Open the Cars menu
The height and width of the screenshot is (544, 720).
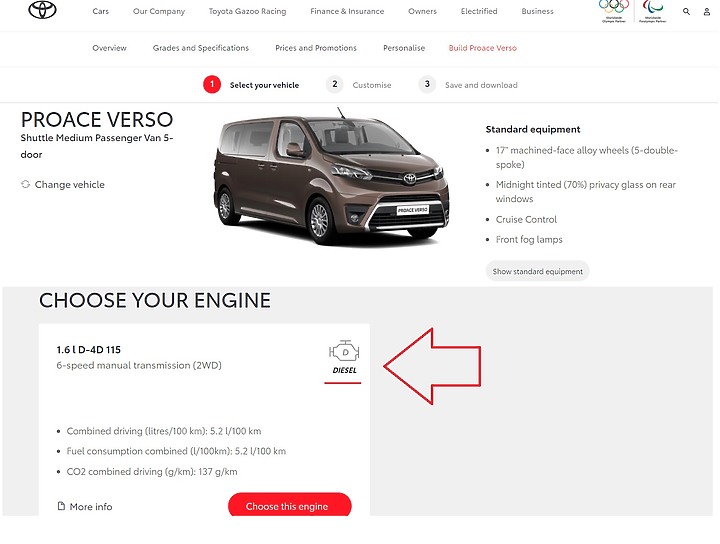coord(101,11)
